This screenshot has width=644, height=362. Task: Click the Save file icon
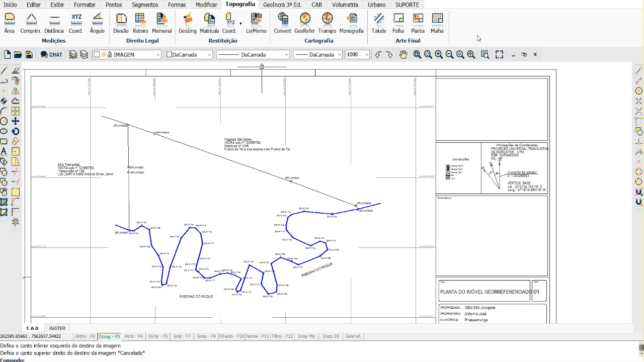(x=29, y=55)
